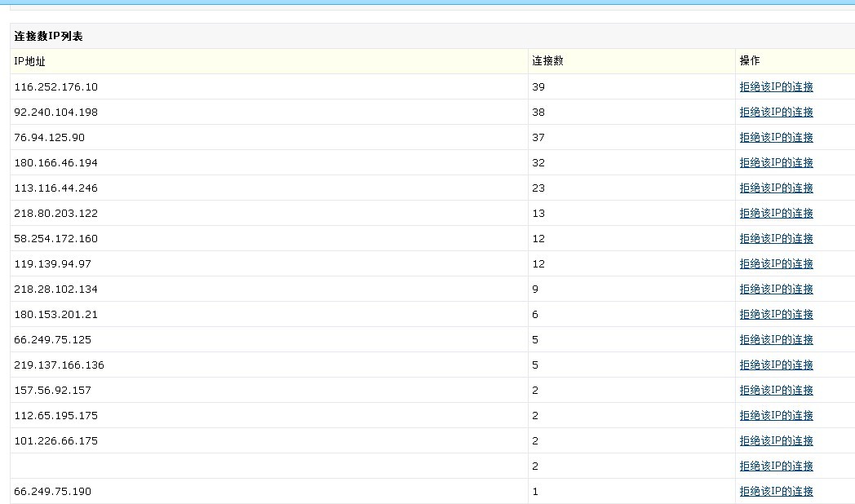Click the 操作 column header
This screenshot has width=855, height=504.
[750, 61]
